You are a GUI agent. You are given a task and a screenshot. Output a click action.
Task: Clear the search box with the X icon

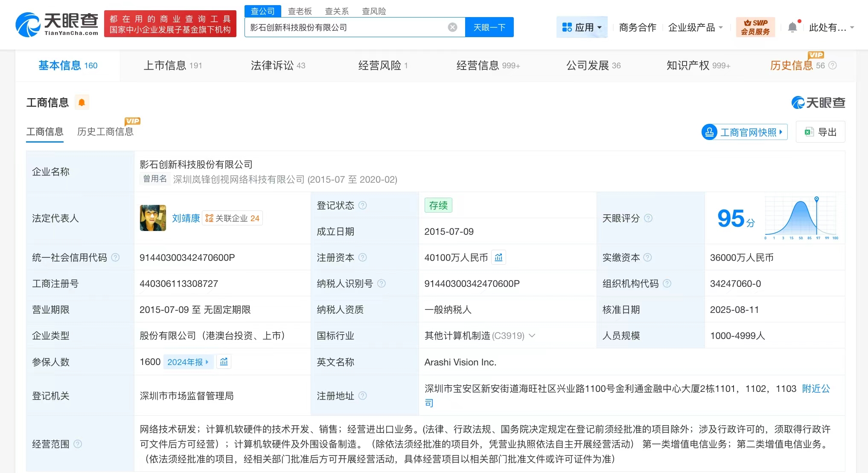coord(452,27)
